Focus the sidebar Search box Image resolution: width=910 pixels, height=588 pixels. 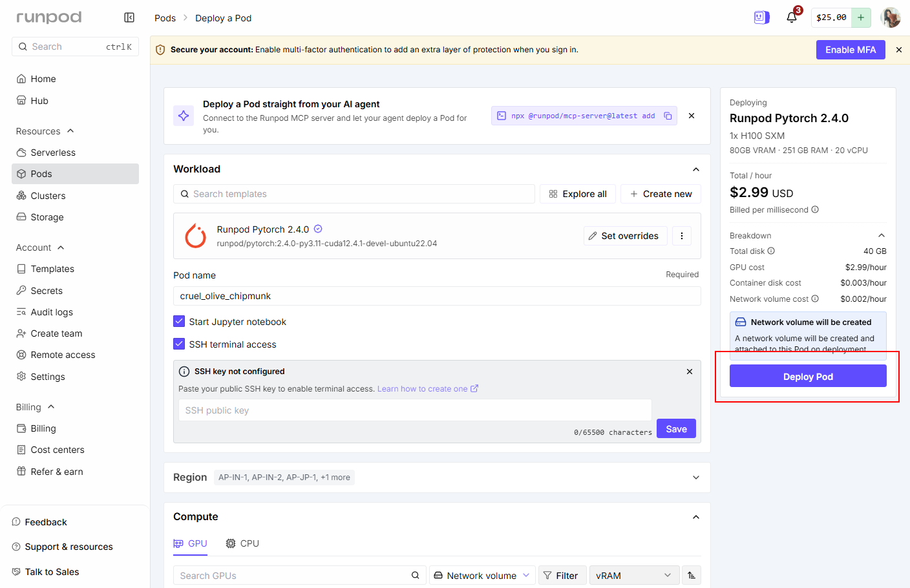[75, 47]
